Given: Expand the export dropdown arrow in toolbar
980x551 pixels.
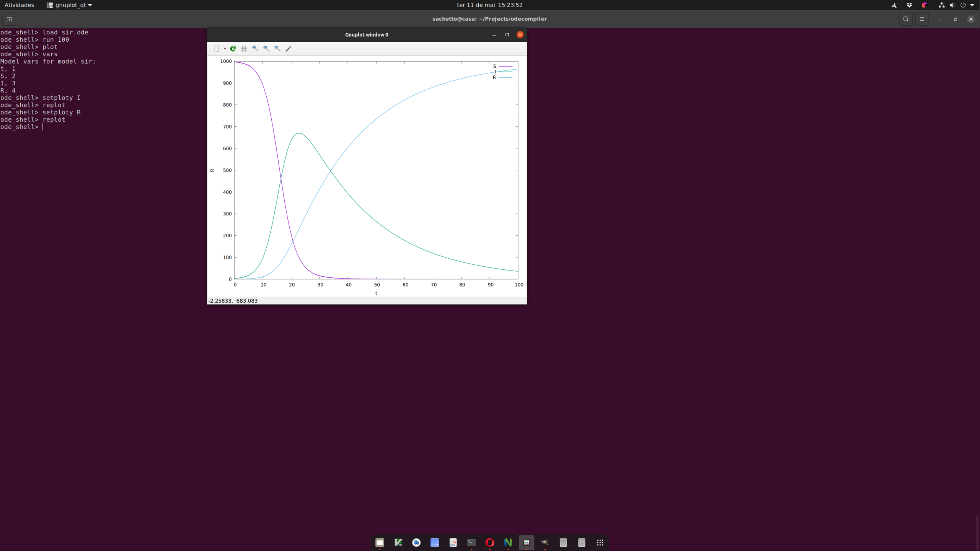Looking at the screenshot, I should [x=225, y=49].
